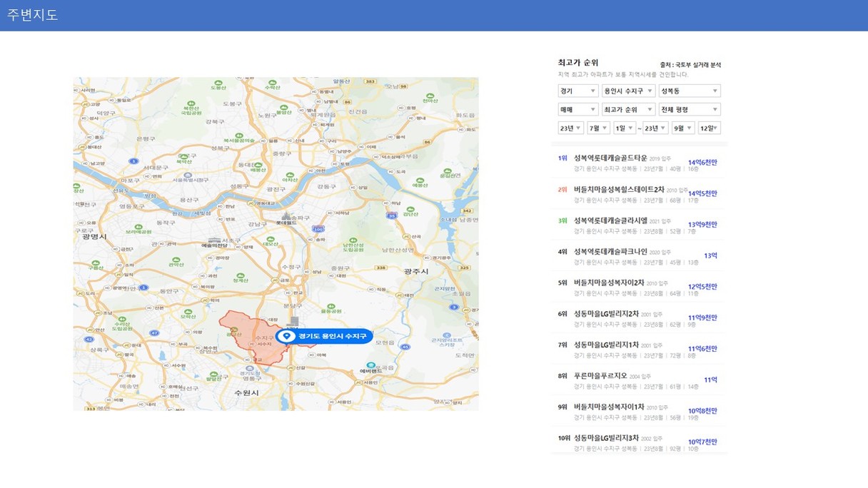Viewport: 868px width, 488px height.
Task: Click the 주변지도 header title
Action: pyautogui.click(x=33, y=15)
